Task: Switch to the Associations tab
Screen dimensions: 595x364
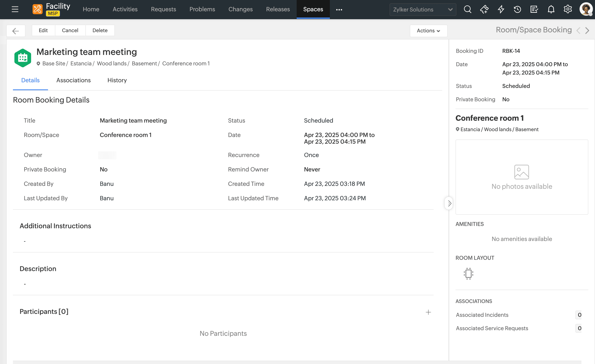Action: (73, 80)
